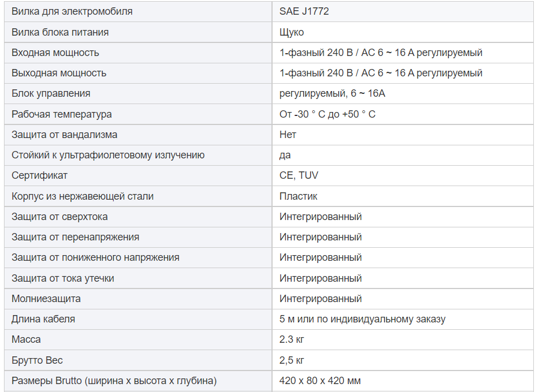Select the 'да' UV resistance value

285,155
